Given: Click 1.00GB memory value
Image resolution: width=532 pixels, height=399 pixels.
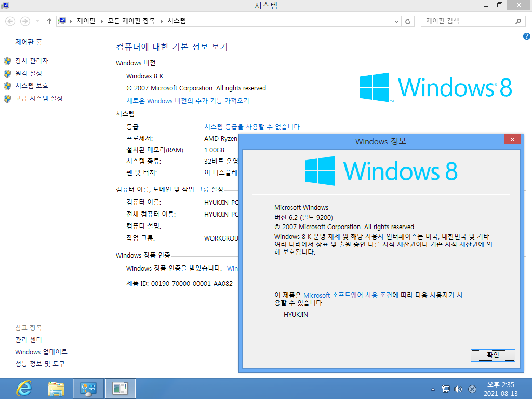Looking at the screenshot, I should pos(214,150).
